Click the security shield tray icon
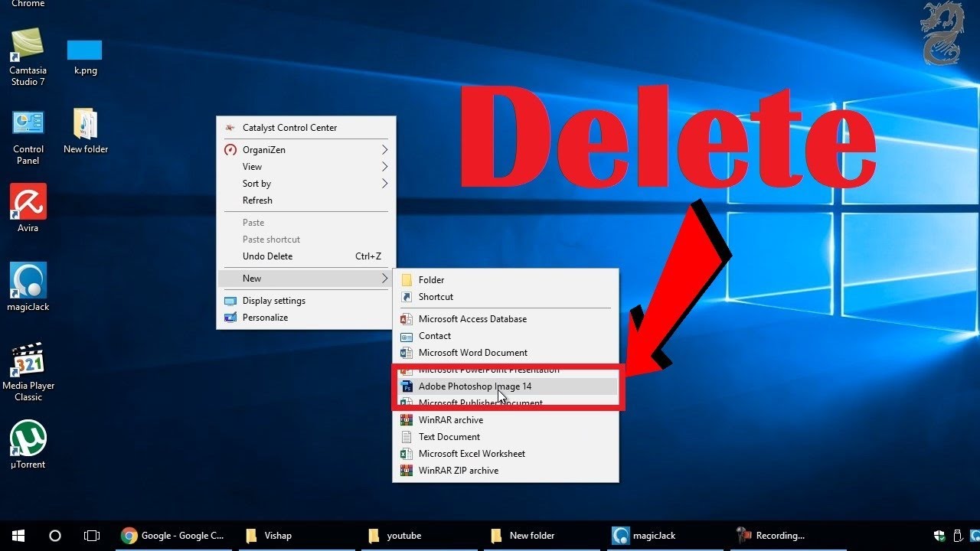The image size is (980, 551). point(940,536)
